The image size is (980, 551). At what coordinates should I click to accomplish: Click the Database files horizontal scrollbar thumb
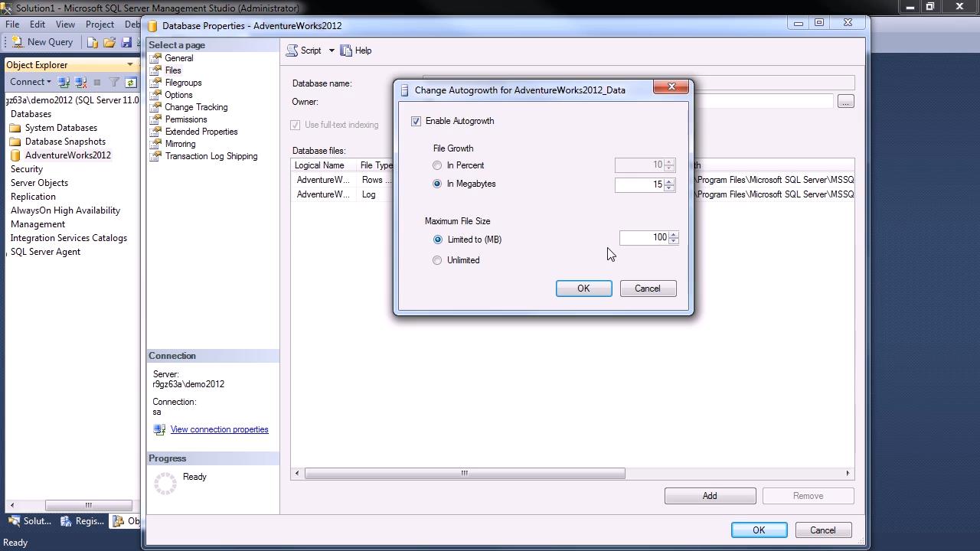(x=465, y=474)
